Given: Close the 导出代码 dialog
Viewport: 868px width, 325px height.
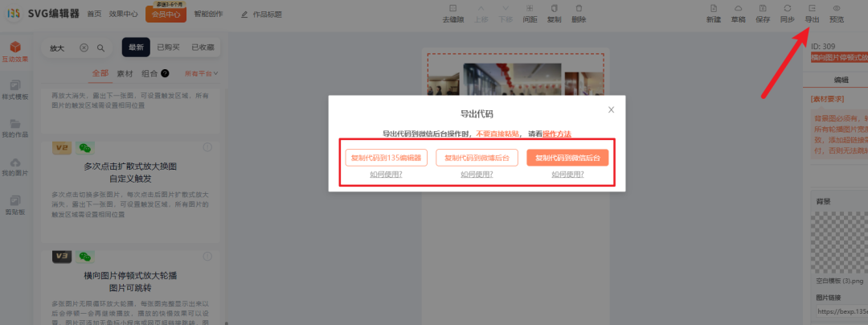Looking at the screenshot, I should [x=611, y=109].
